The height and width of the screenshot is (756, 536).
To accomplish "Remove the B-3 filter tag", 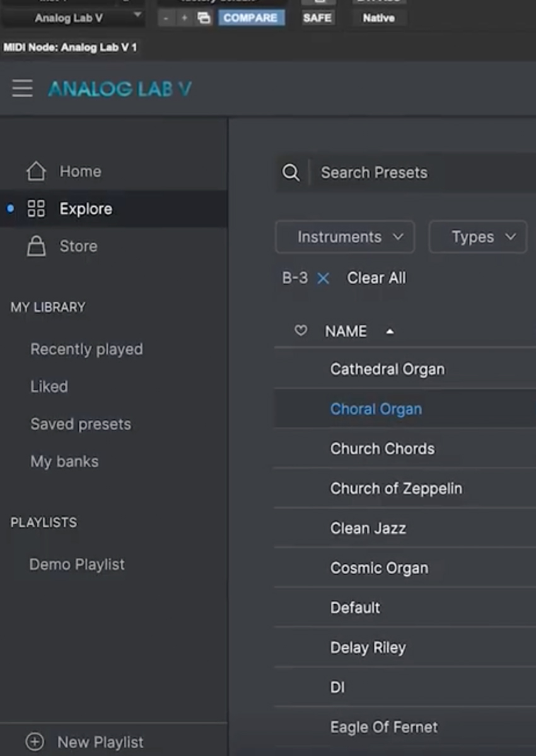I will pos(323,278).
